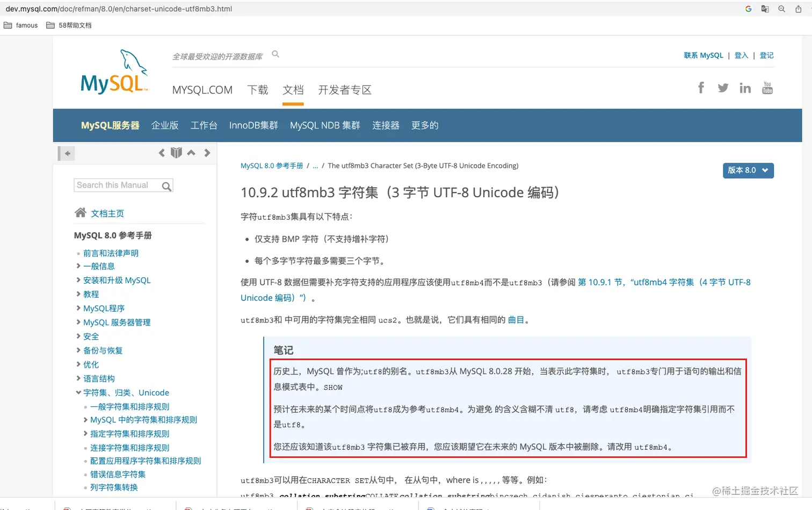Screen dimensions: 812x510
Task: Click the 登入 link
Action: (741, 55)
